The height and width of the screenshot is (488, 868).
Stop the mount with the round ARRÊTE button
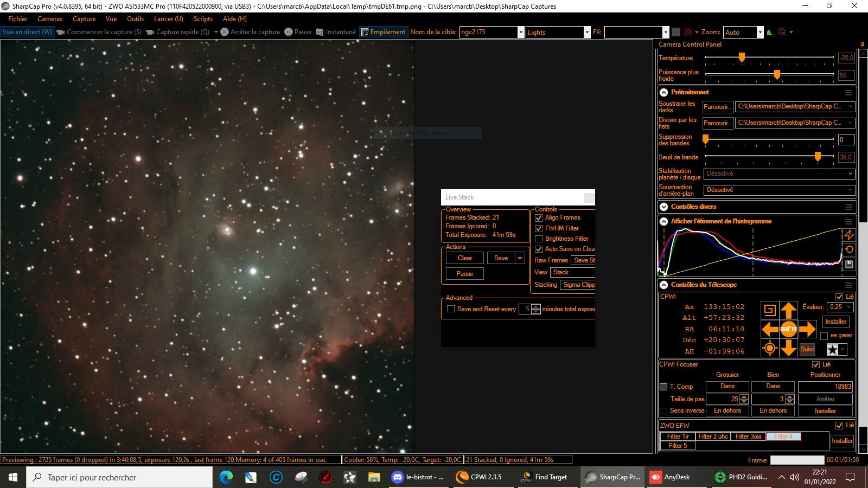(x=788, y=329)
